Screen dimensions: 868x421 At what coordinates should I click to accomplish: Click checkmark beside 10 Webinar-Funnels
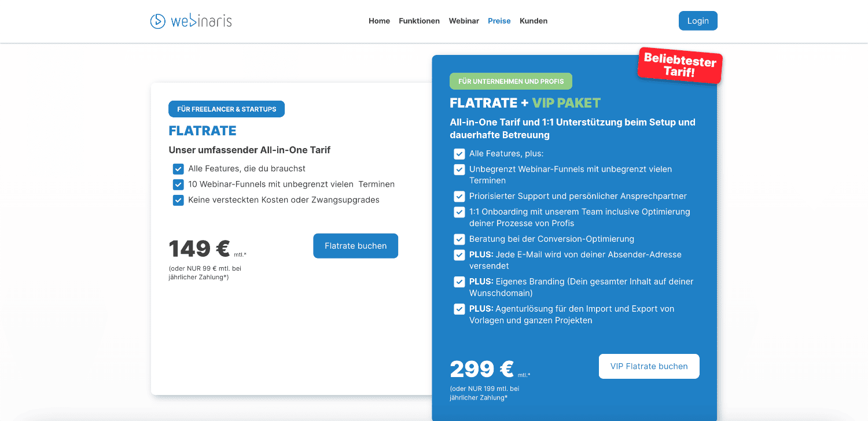(x=178, y=184)
